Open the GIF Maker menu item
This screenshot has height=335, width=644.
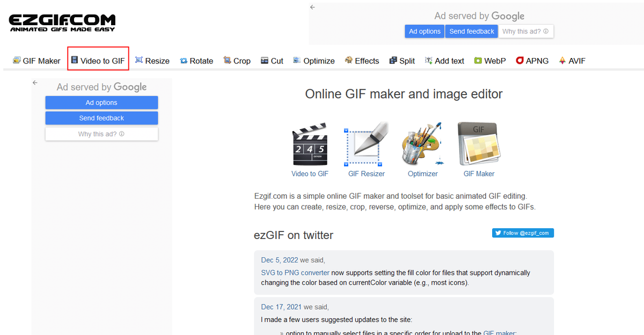[x=37, y=61]
